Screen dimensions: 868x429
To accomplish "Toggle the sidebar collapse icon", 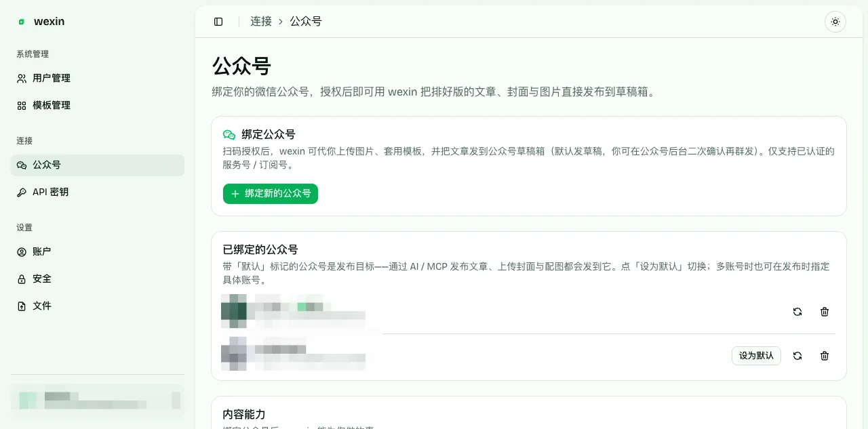I will (x=218, y=22).
